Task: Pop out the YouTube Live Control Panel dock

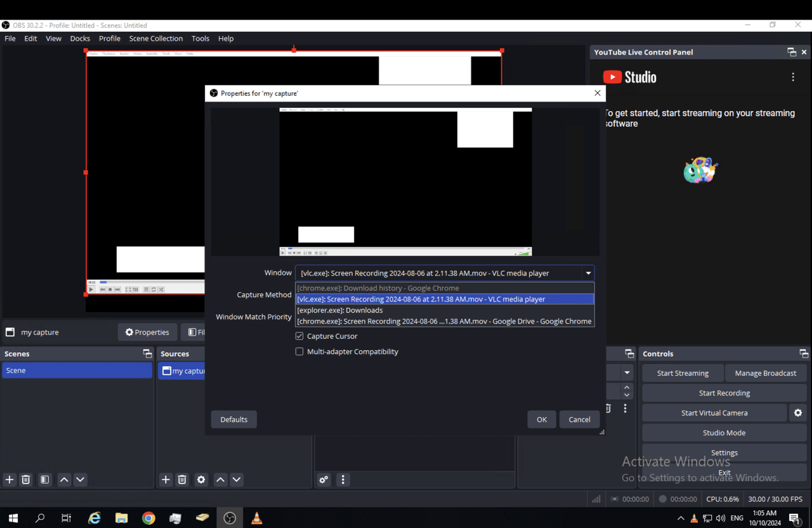Action: (x=790, y=52)
